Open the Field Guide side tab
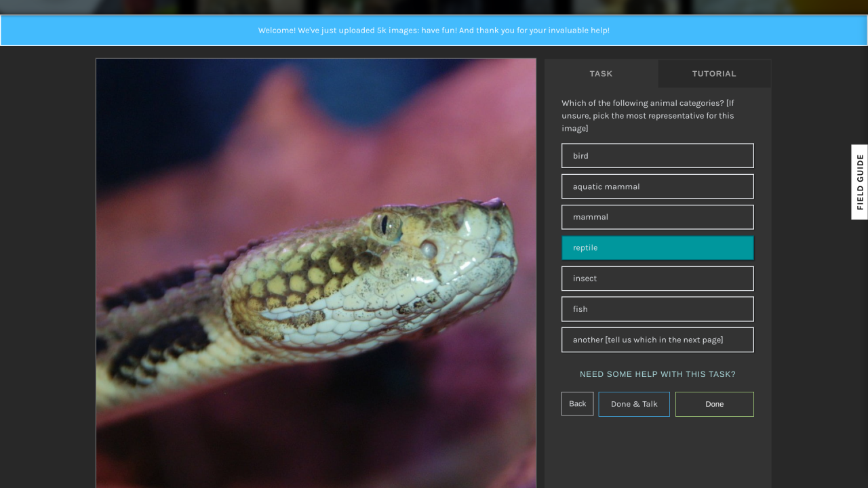The height and width of the screenshot is (488, 868). click(859, 182)
